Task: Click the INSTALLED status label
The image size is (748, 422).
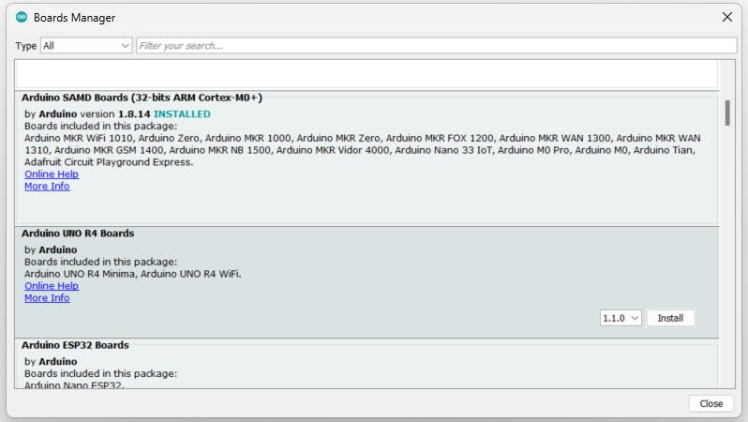Action: (182, 114)
